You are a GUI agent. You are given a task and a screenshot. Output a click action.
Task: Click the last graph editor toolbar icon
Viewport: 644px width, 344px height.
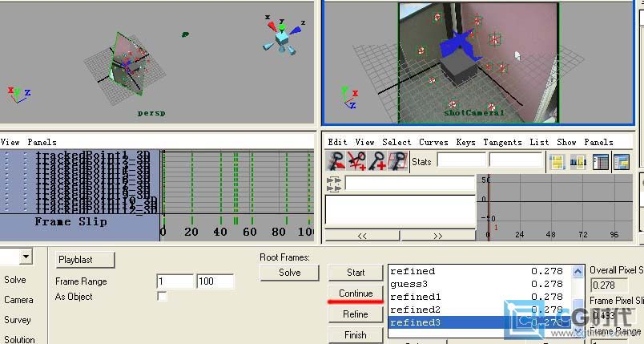[x=622, y=161]
